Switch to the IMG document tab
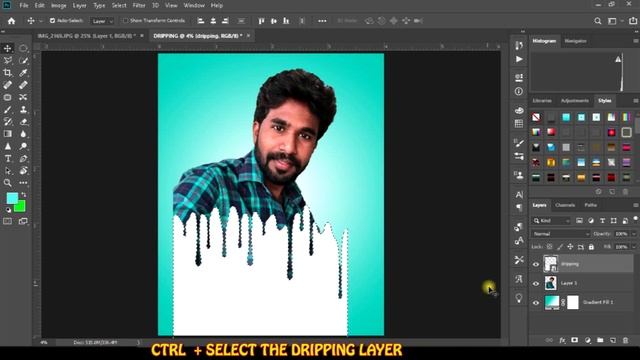This screenshot has height=360, width=640. 87,36
